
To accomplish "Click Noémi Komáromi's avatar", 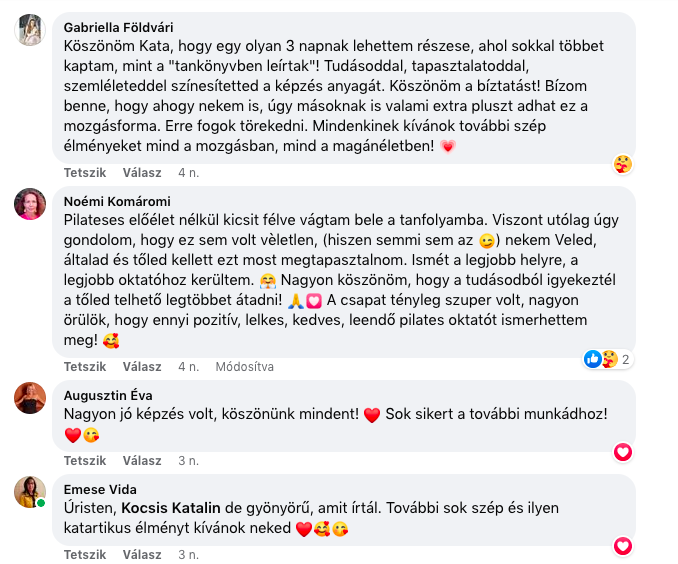I will tap(30, 204).
